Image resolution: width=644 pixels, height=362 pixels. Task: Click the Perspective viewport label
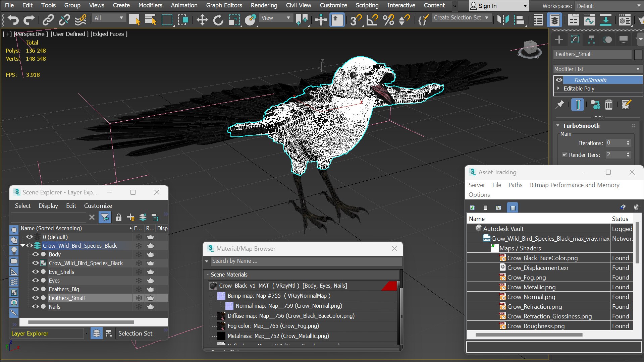(31, 34)
